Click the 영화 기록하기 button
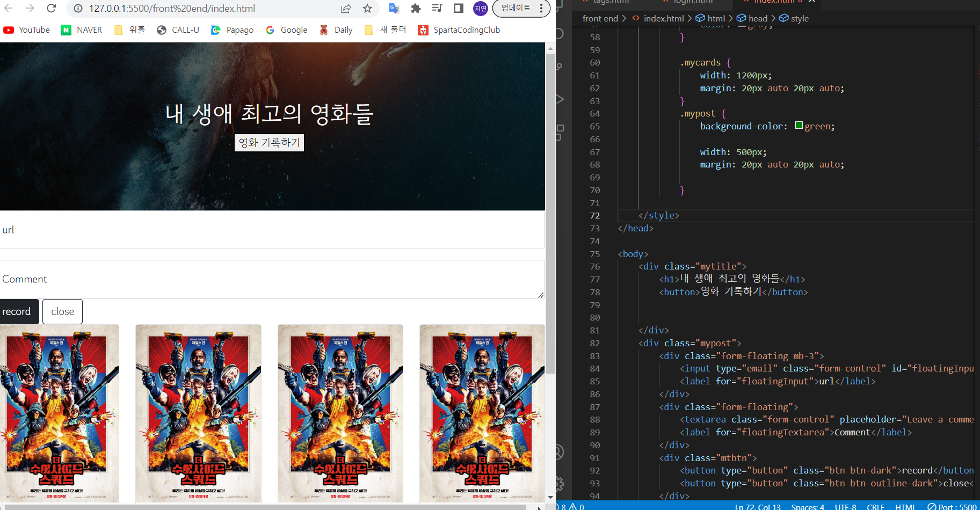This screenshot has height=510, width=980. pos(269,143)
